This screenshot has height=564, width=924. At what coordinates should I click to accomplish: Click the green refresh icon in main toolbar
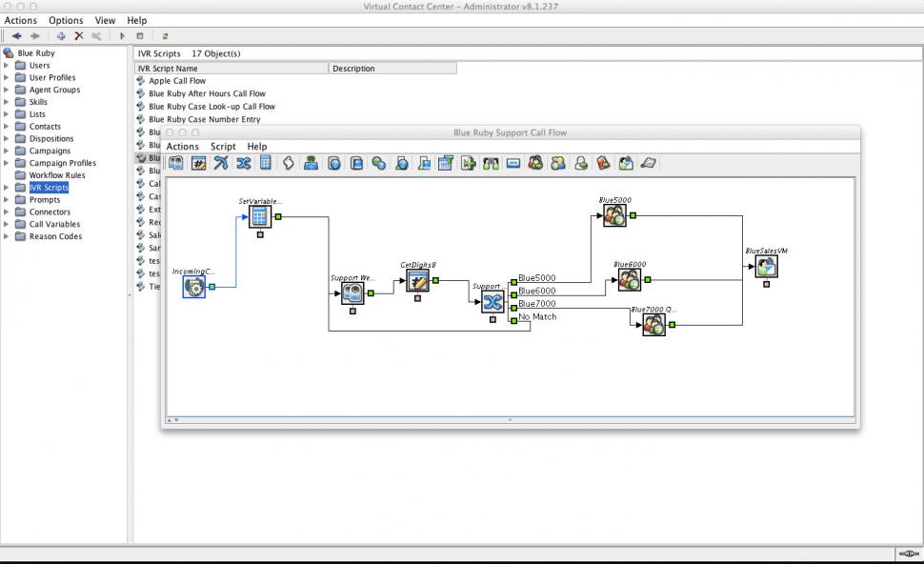point(165,36)
